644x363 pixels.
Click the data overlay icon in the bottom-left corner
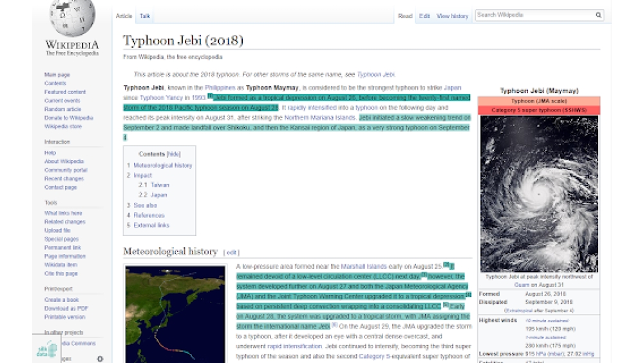point(46,349)
